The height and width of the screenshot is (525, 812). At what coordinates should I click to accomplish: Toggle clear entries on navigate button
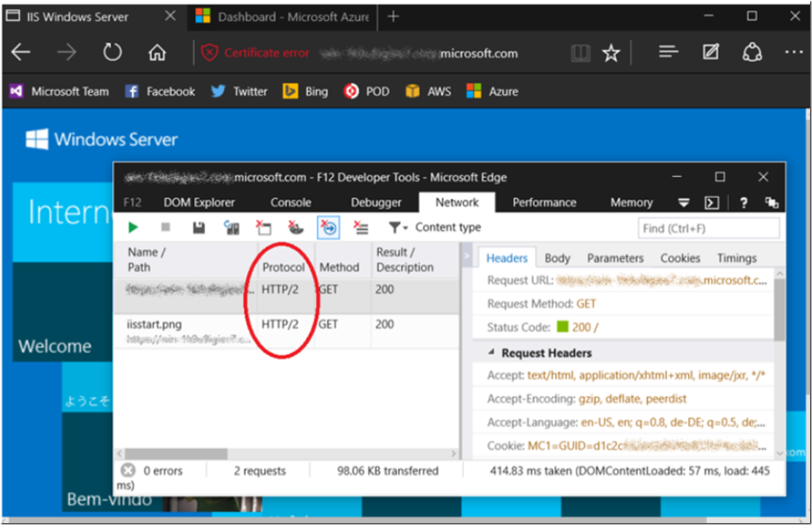pyautogui.click(x=328, y=227)
